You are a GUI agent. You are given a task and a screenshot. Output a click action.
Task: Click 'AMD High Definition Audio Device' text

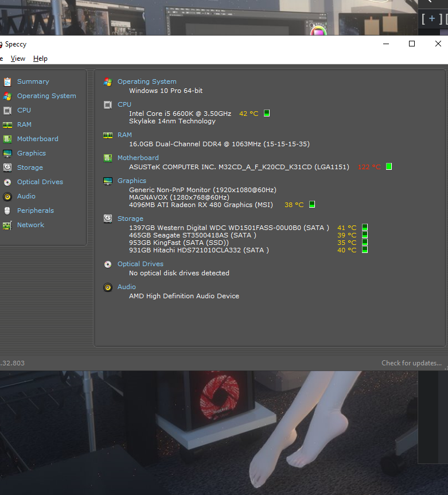click(184, 296)
